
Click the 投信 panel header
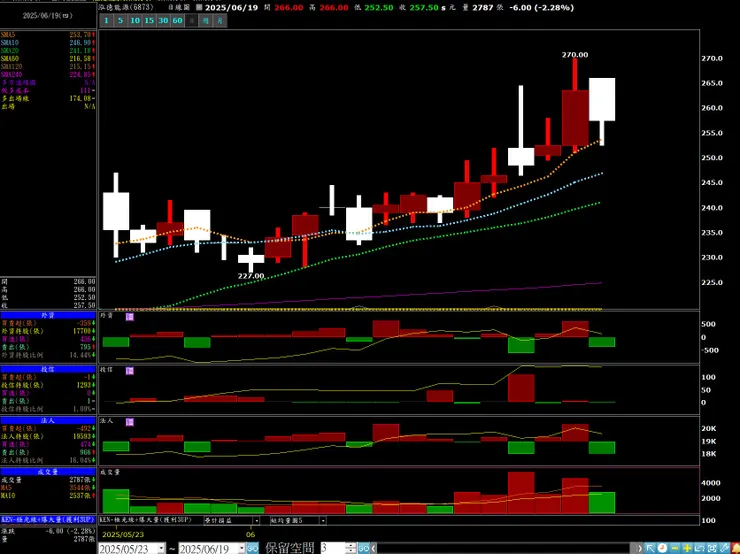48,369
